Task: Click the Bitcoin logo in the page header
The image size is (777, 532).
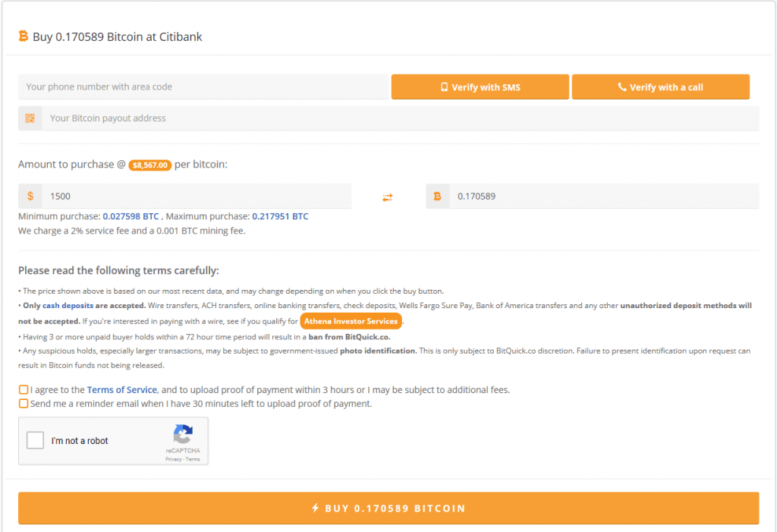Action: pyautogui.click(x=24, y=36)
